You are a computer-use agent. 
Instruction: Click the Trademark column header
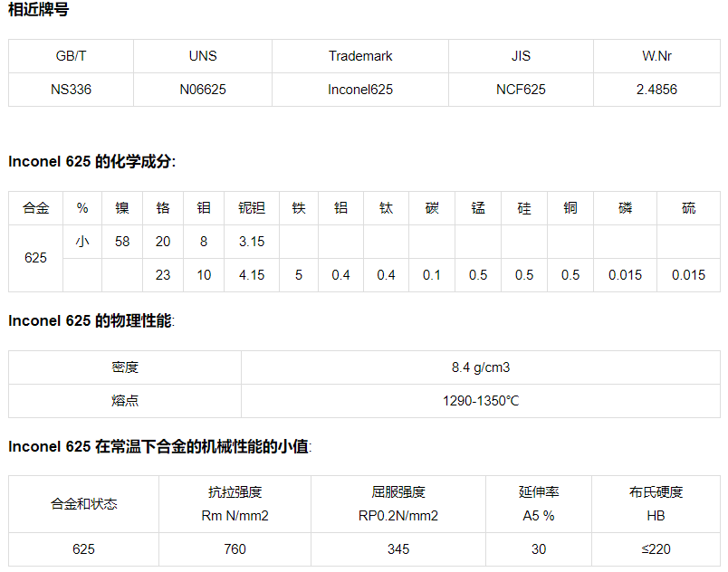point(360,56)
